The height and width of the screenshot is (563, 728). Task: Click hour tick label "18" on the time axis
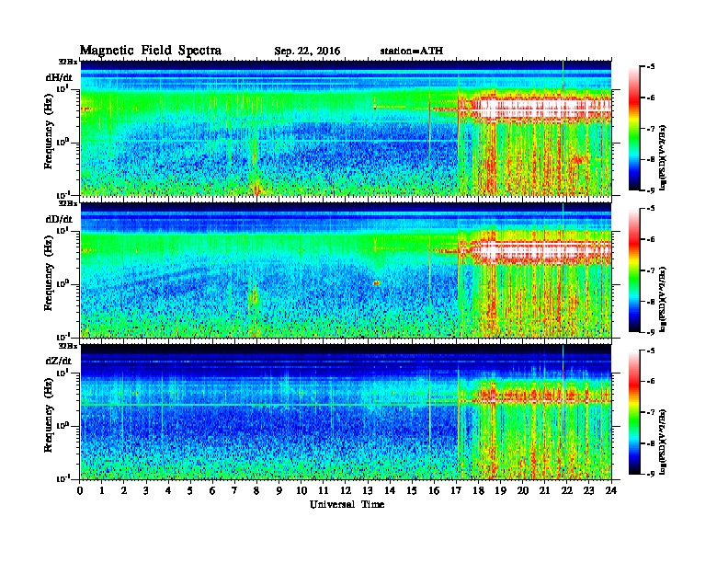point(478,490)
